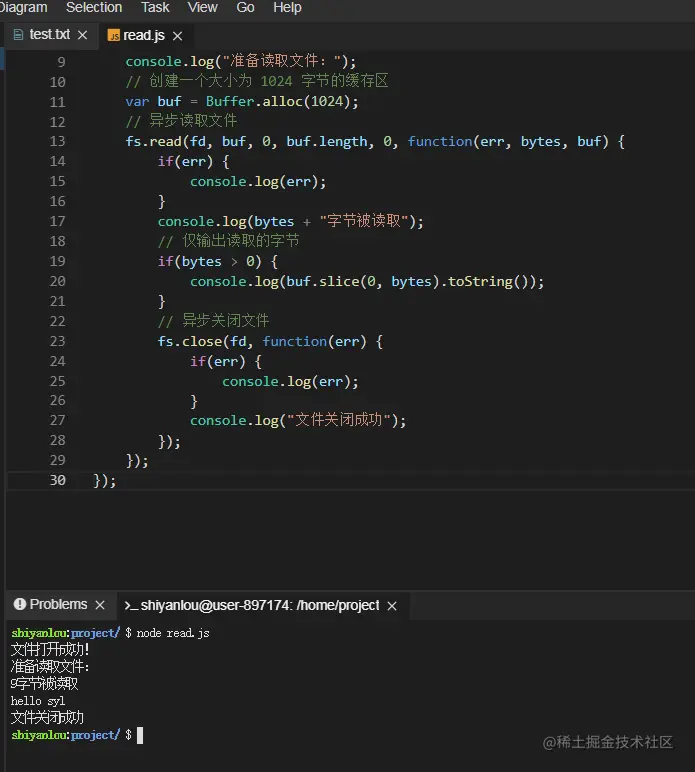The height and width of the screenshot is (772, 695).
Task: Click the text file icon on test.txt tab
Action: [x=18, y=34]
